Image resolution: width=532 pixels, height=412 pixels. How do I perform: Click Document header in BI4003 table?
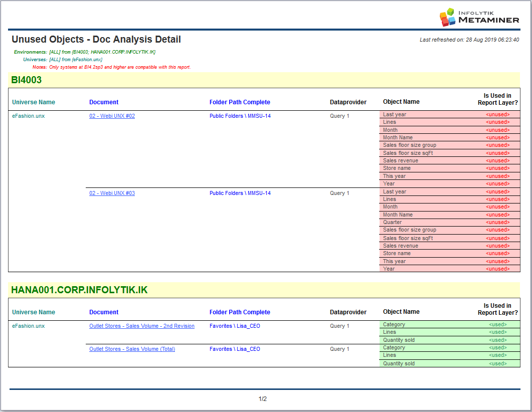tap(104, 102)
